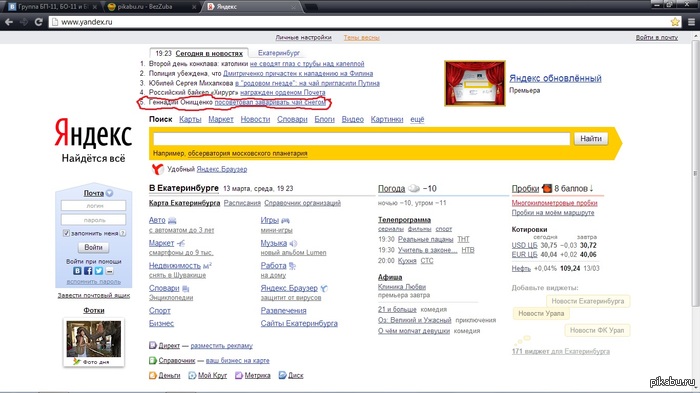700x393 pixels.
Task: Click in the main search input field
Action: click(361, 139)
